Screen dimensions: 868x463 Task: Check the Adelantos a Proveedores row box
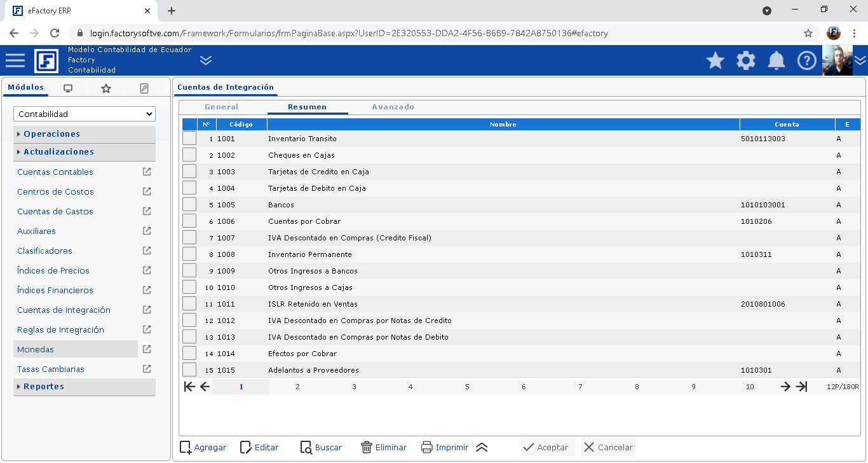pos(189,370)
